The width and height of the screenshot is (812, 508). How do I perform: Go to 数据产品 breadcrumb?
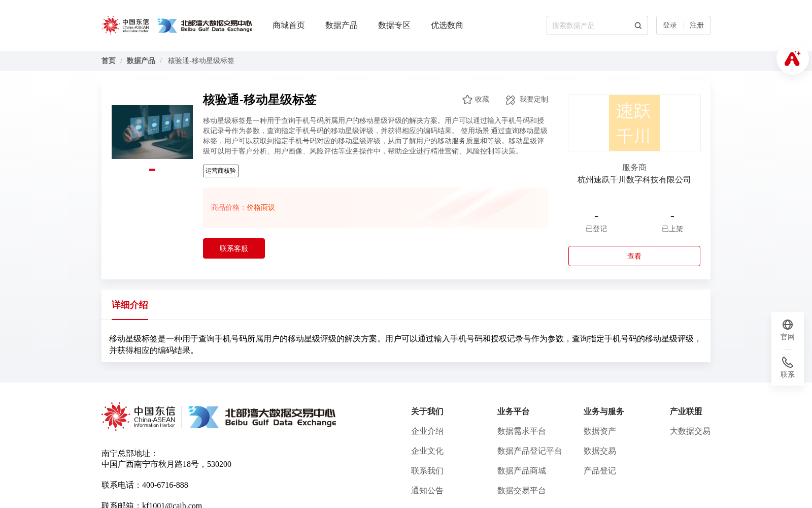tap(141, 61)
